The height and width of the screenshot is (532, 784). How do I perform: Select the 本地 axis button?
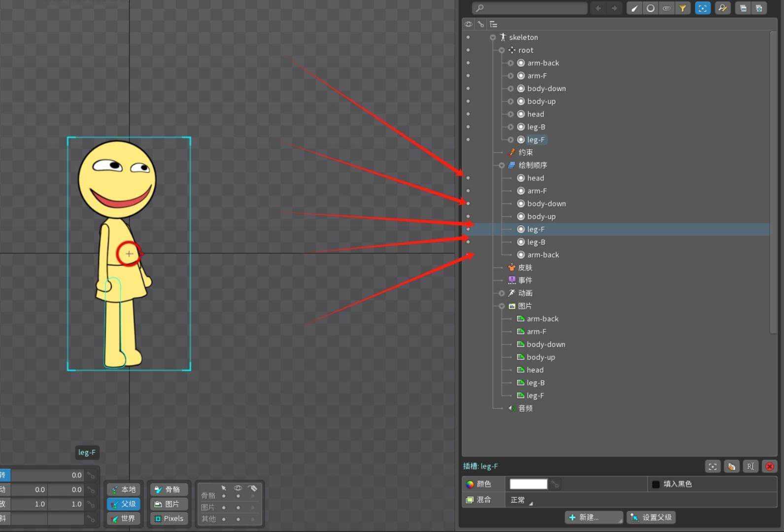[124, 490]
